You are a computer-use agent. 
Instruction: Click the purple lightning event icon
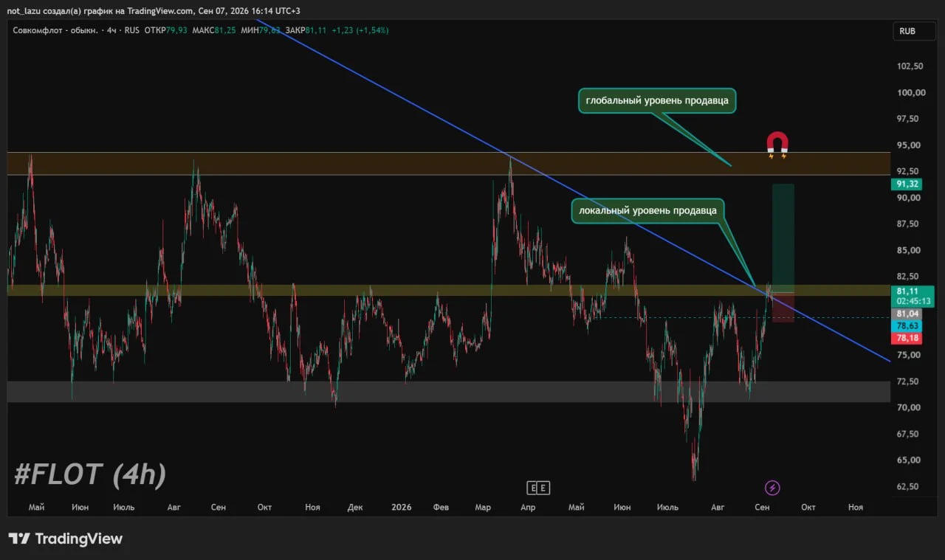(x=772, y=488)
